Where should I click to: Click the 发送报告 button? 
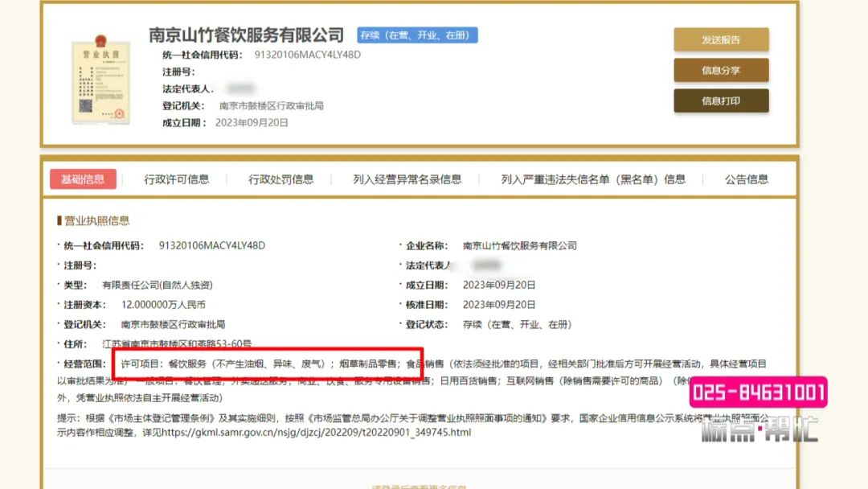pyautogui.click(x=721, y=40)
